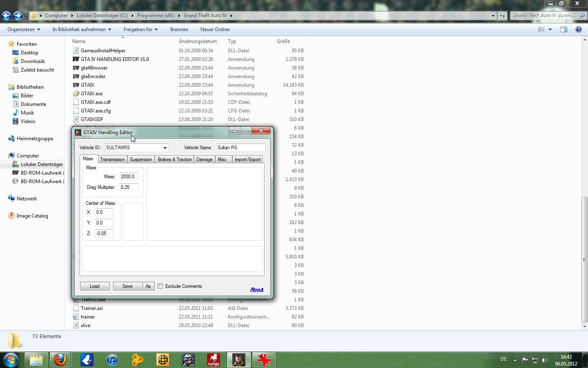Click Brennen in the Explorer toolbar
588x368 pixels.
179,29
